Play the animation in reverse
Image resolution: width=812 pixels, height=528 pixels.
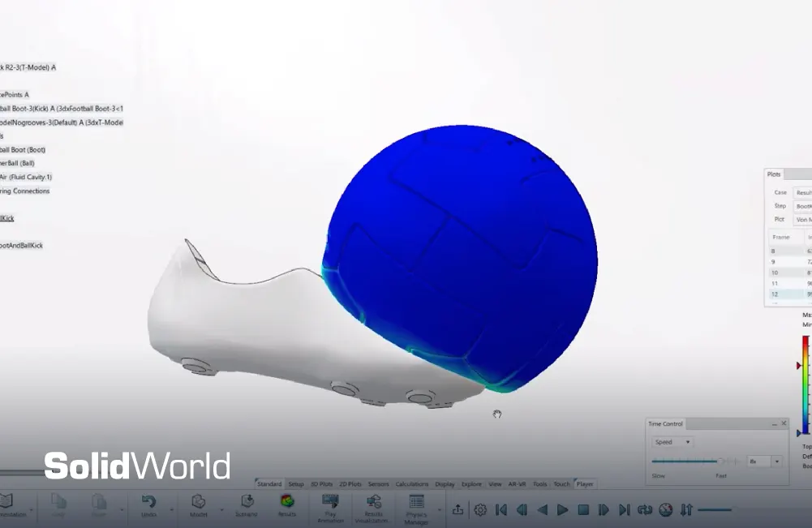[542, 510]
